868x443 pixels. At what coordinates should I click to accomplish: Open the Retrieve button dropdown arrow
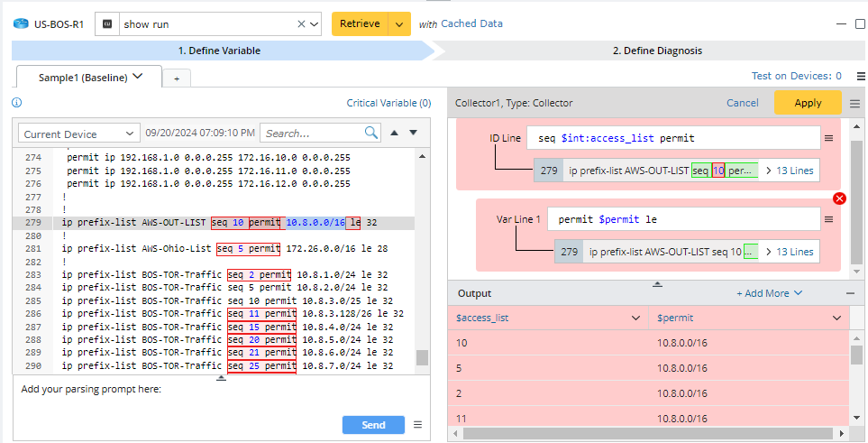[399, 24]
